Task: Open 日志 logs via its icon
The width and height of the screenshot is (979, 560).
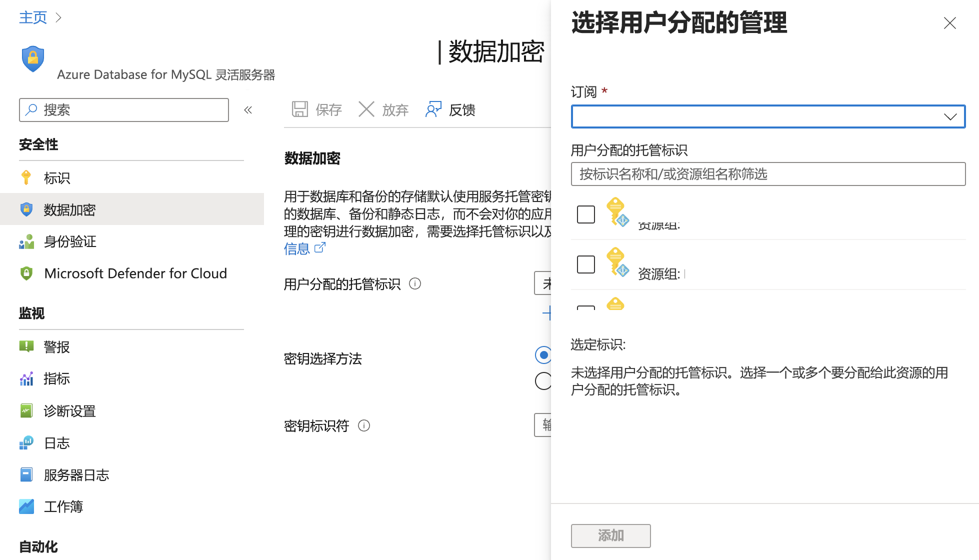Action: [26, 442]
